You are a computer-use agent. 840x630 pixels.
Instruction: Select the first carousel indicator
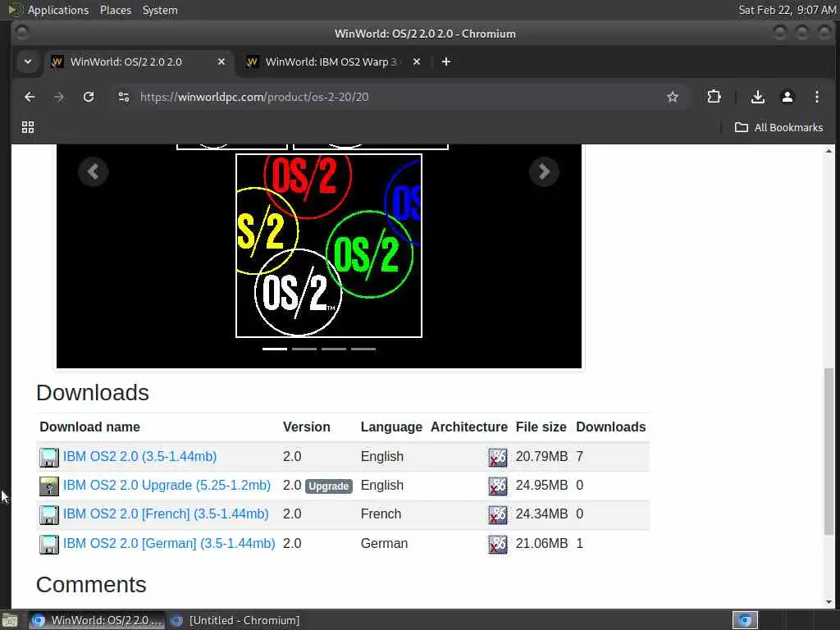pyautogui.click(x=274, y=349)
